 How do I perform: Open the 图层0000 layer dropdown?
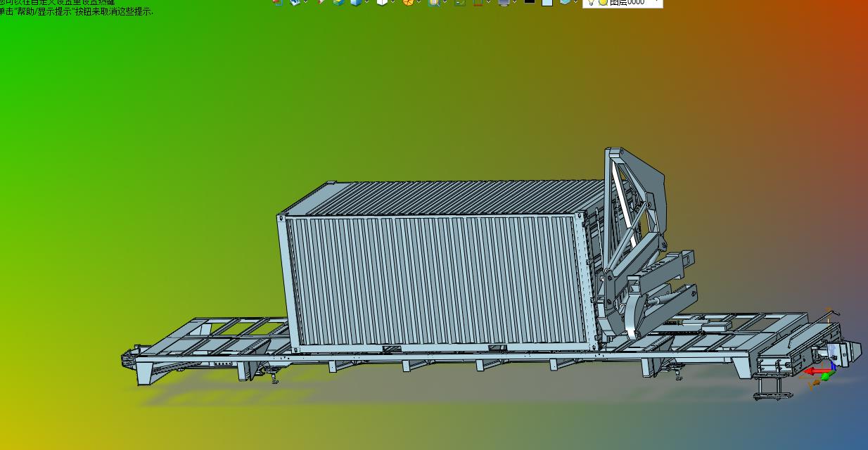[623, 3]
